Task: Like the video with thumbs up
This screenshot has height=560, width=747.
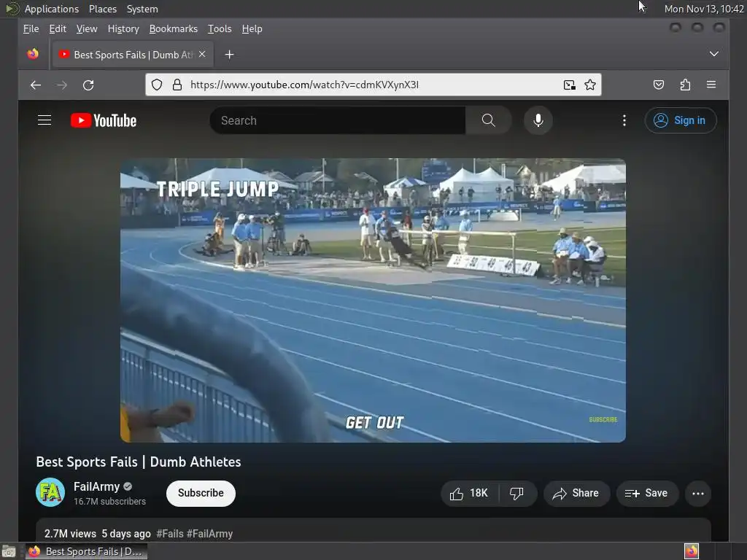Action: pos(469,494)
